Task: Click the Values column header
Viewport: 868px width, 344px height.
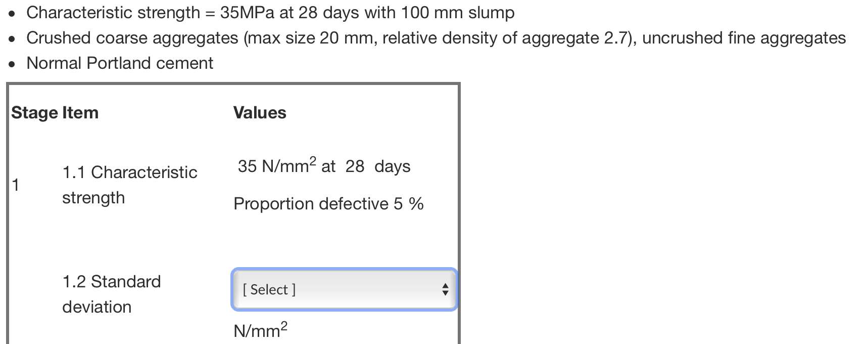Action: coord(259,112)
